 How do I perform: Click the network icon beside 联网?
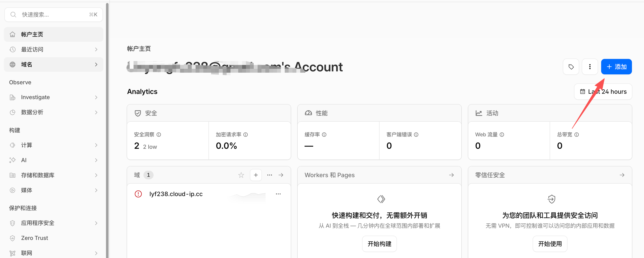point(12,253)
